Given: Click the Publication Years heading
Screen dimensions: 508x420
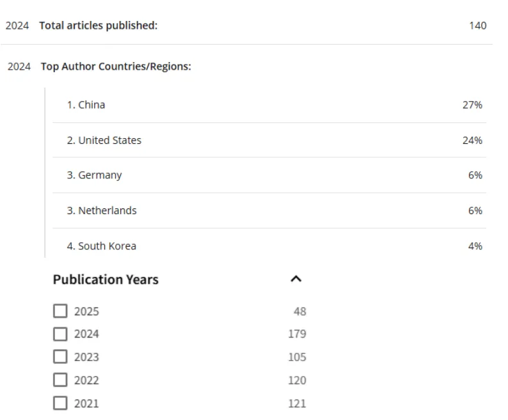Looking at the screenshot, I should coord(106,279).
